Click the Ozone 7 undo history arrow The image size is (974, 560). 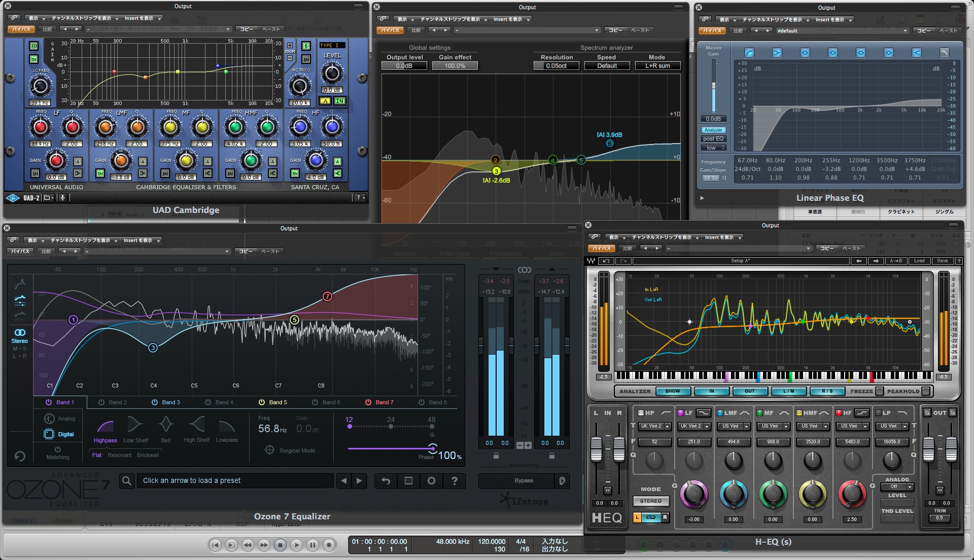(x=386, y=481)
